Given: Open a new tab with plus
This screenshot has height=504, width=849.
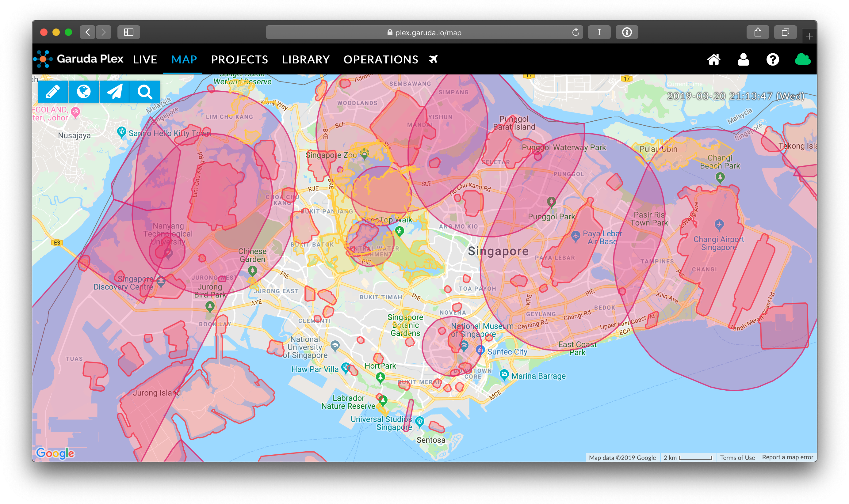Looking at the screenshot, I should 809,36.
